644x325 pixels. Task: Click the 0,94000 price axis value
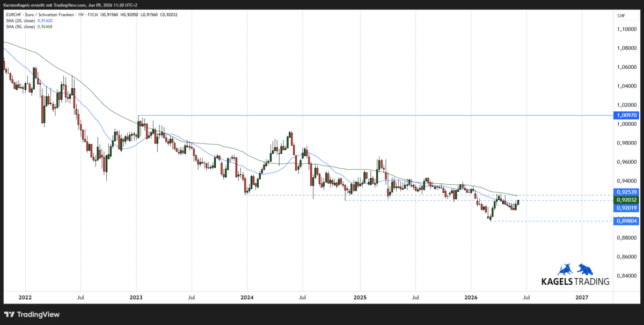pyautogui.click(x=627, y=181)
